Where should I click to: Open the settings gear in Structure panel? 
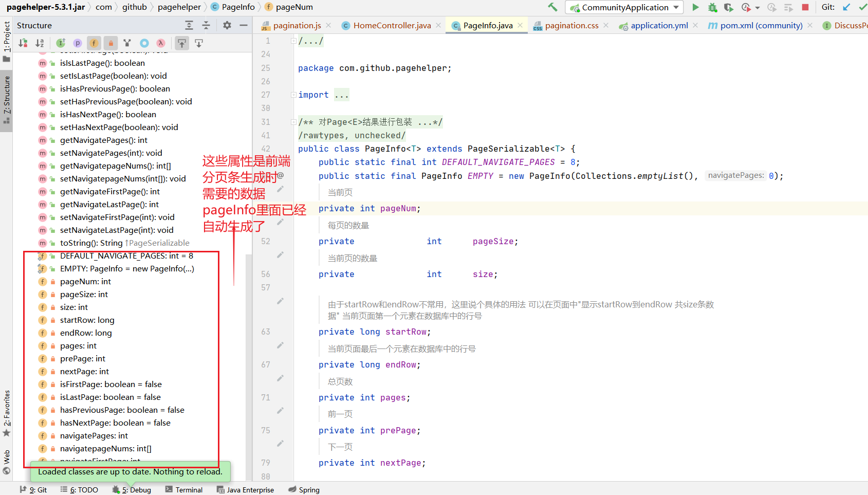tap(227, 25)
